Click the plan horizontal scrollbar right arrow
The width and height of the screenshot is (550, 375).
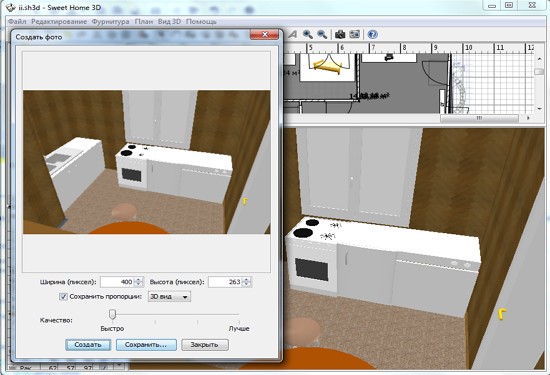pos(528,118)
